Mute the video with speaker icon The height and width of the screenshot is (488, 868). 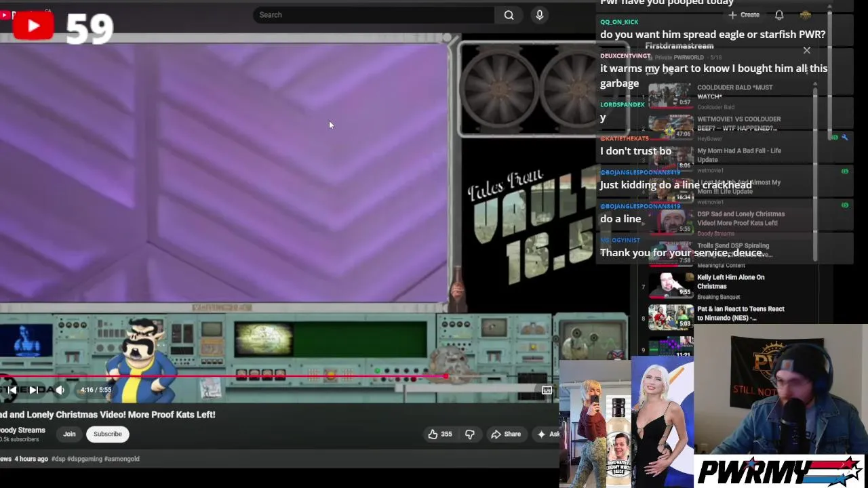[x=60, y=390]
